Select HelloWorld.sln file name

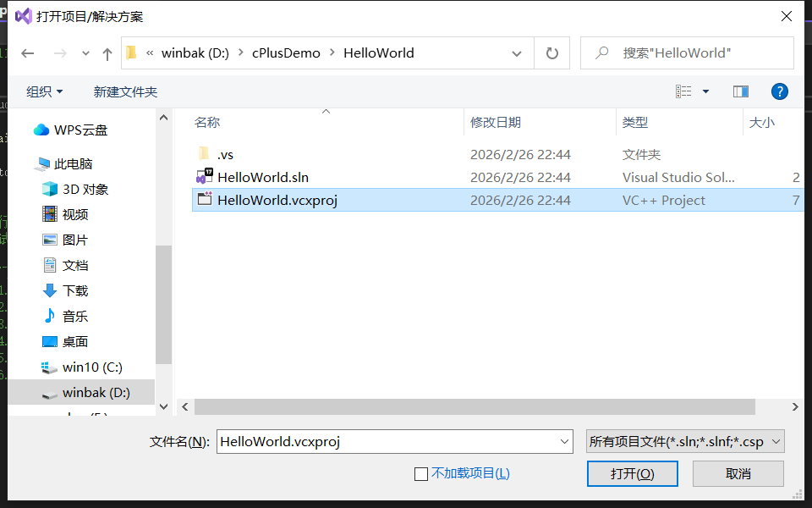[263, 177]
